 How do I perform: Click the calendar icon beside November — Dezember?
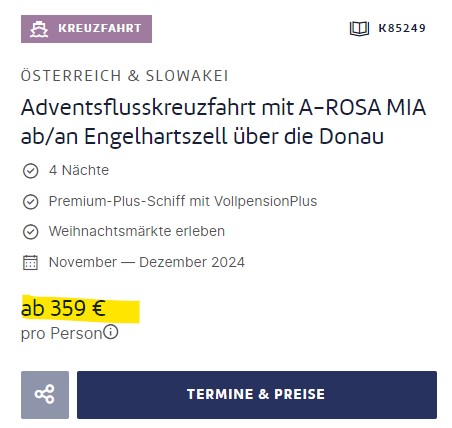[30, 262]
